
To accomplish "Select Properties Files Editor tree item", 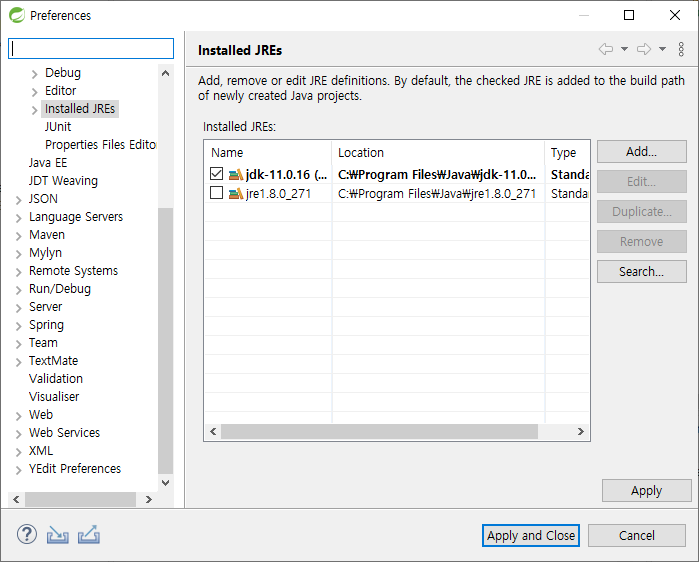I will click(100, 145).
